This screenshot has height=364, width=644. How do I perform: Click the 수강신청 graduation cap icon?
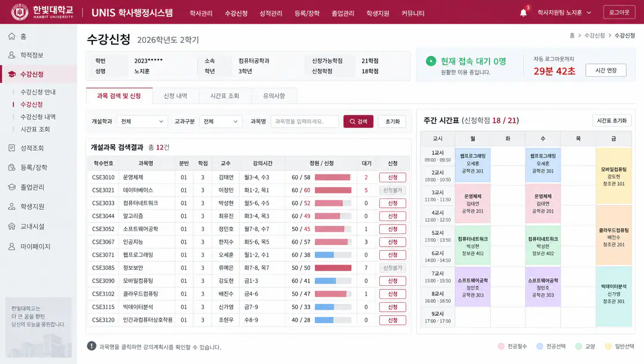coord(12,74)
